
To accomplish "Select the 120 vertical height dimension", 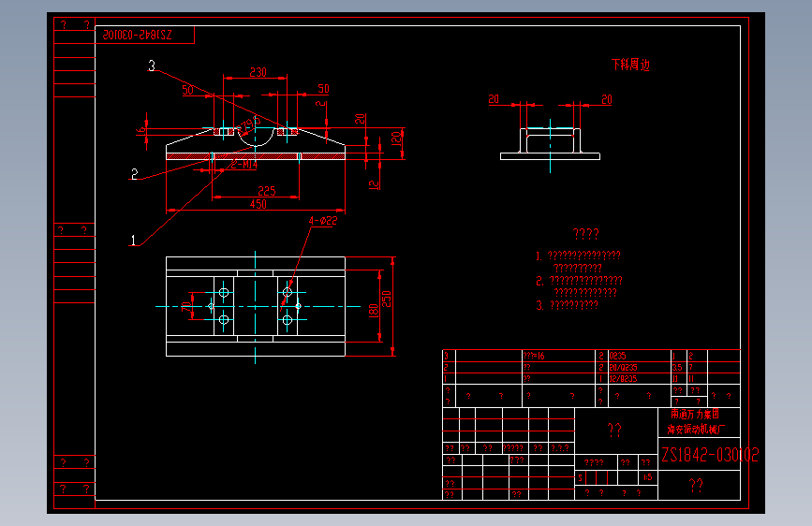I will click(396, 139).
